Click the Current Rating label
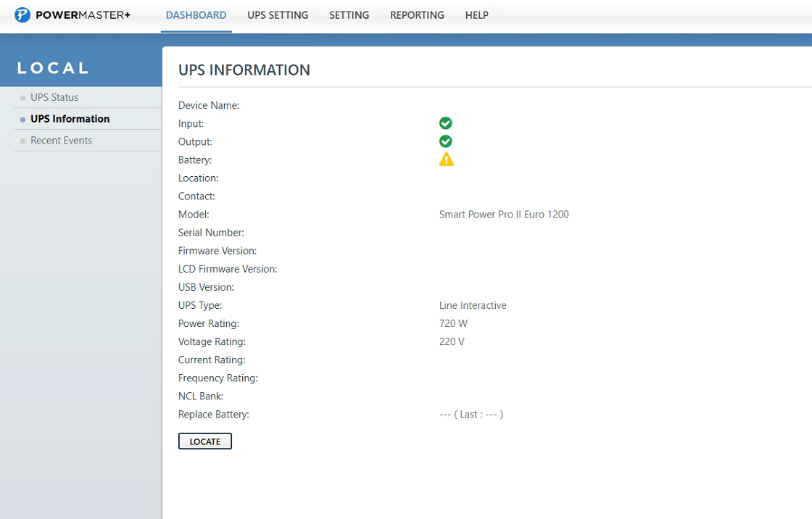Viewport: 812px width, 519px height. click(212, 360)
